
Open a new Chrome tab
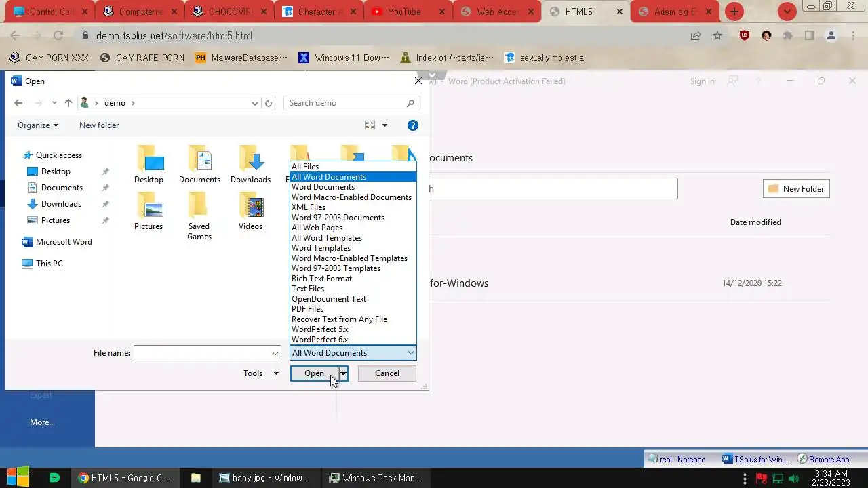coord(734,12)
